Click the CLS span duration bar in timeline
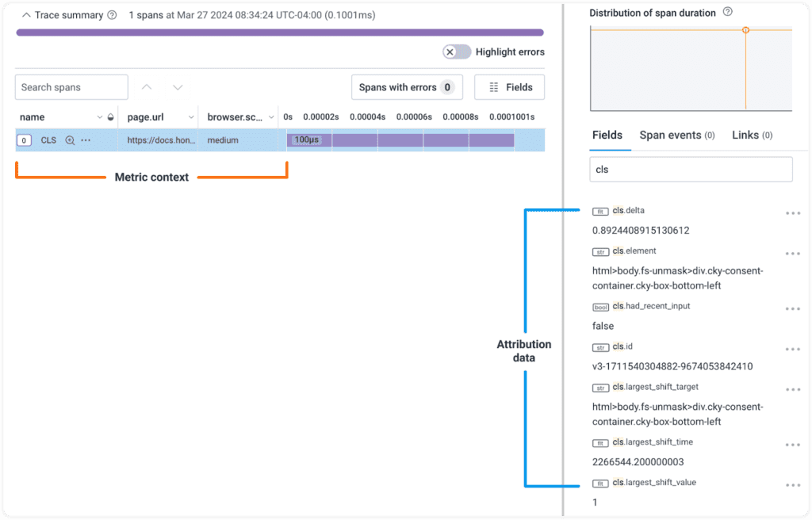812x520 pixels. tap(400, 140)
